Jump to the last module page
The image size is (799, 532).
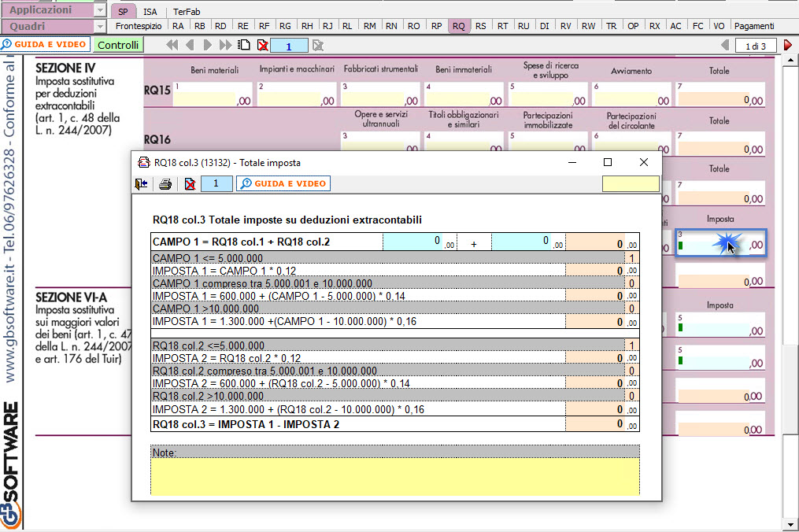click(225, 46)
